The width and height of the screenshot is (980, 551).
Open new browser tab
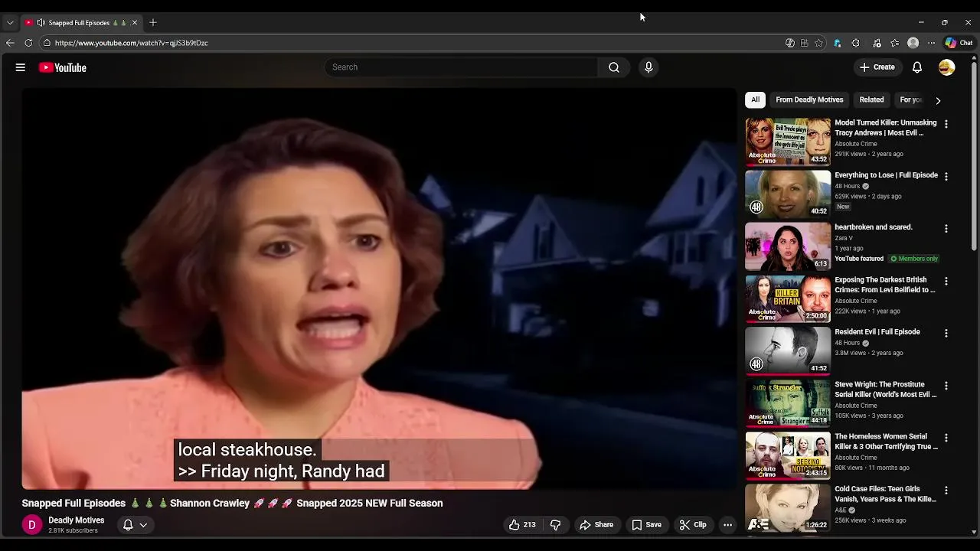[153, 22]
